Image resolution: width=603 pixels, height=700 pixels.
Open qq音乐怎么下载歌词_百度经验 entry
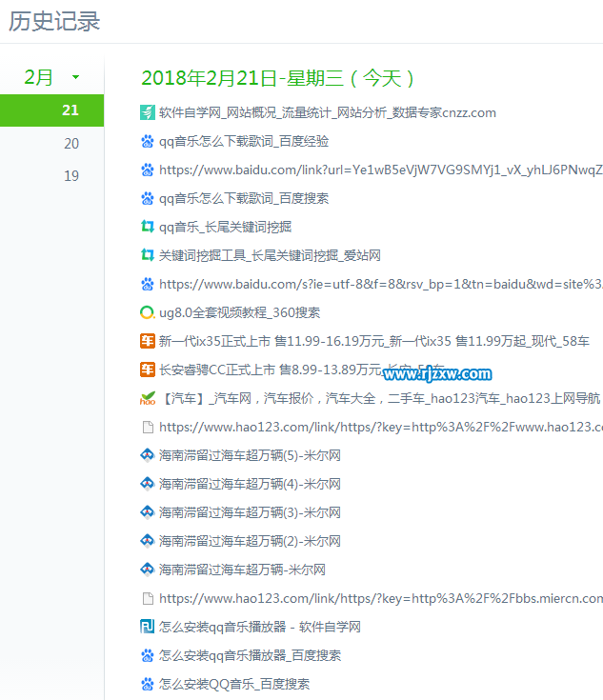pyautogui.click(x=244, y=141)
